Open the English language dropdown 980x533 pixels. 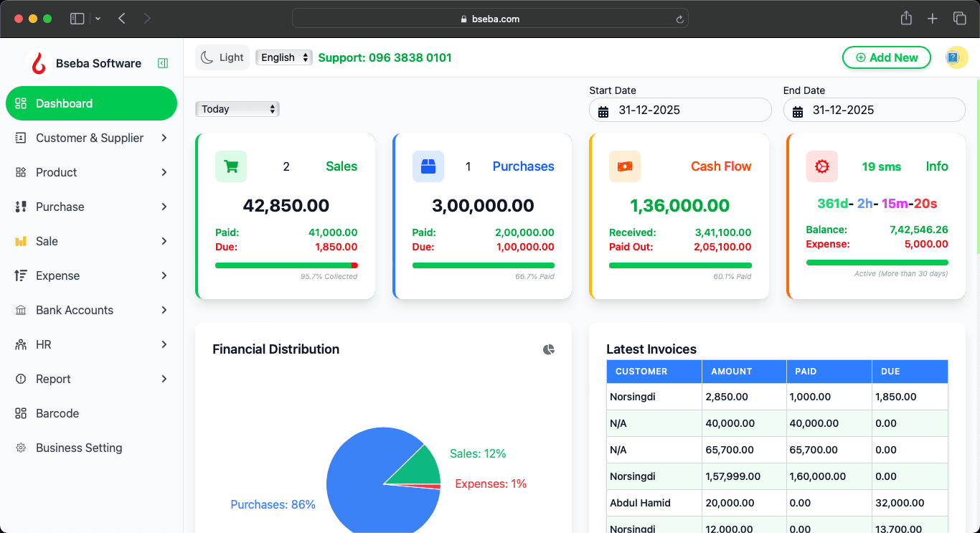coord(284,57)
